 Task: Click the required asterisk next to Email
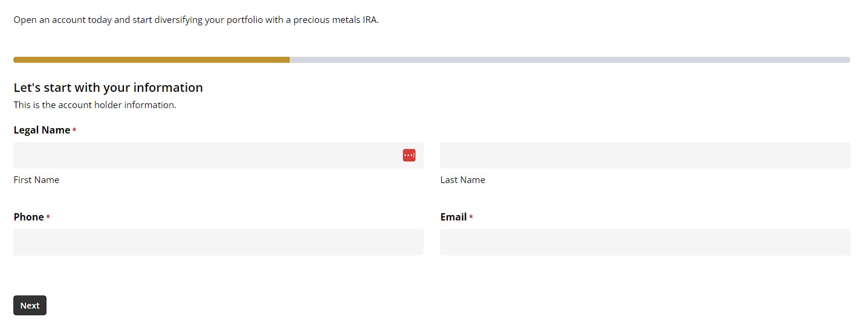tap(471, 217)
